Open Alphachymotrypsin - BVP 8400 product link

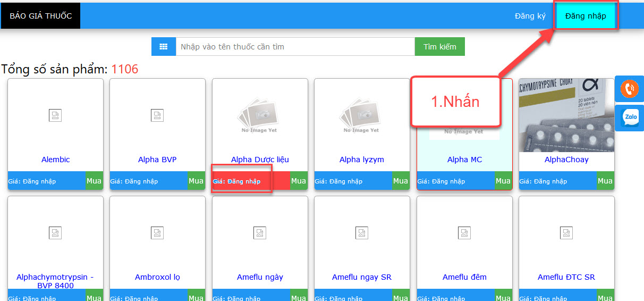pyautogui.click(x=55, y=281)
